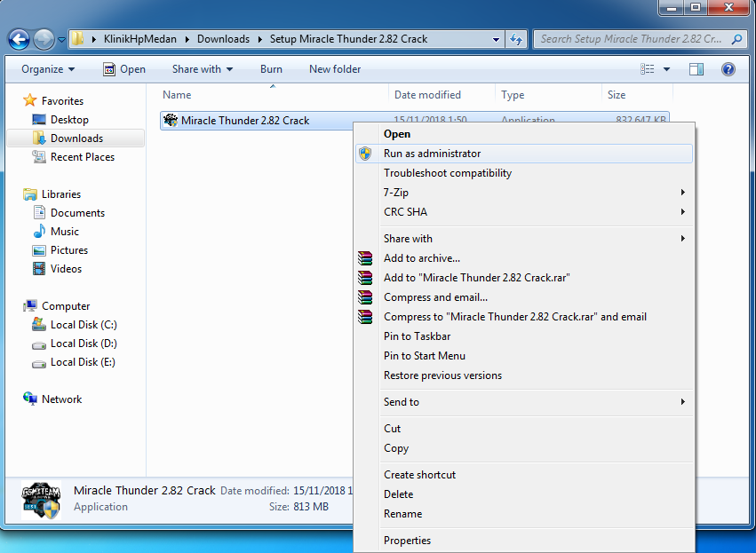
Task: Toggle the preview pane icon
Action: point(696,69)
